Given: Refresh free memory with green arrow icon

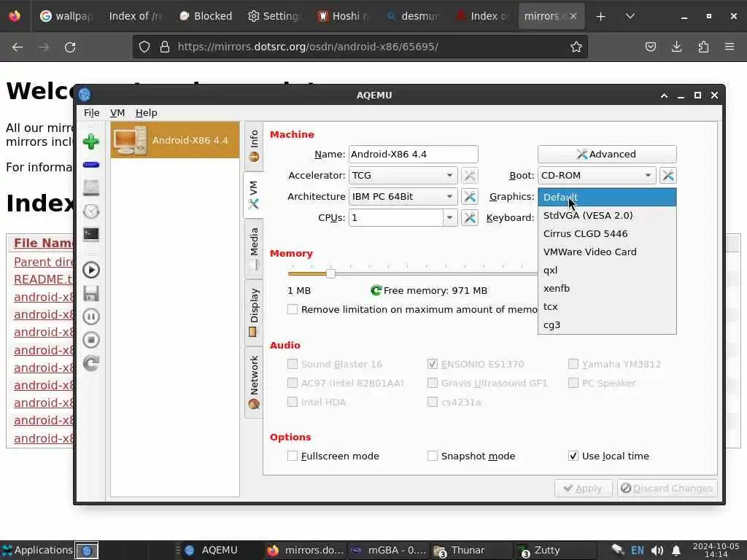Looking at the screenshot, I should click(376, 290).
